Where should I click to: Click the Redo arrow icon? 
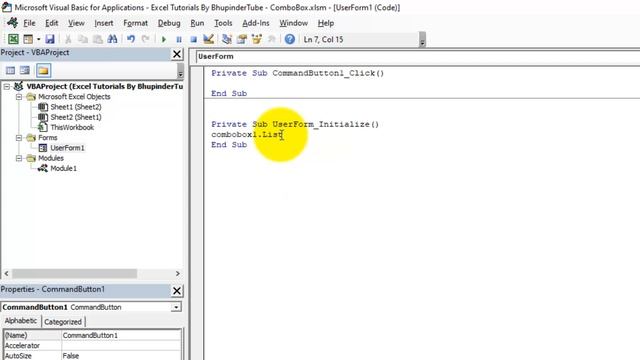pos(145,39)
